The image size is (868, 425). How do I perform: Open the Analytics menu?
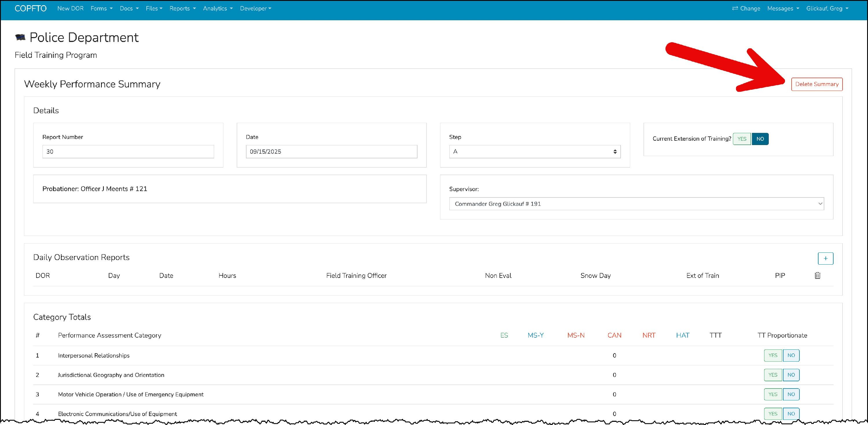(x=217, y=8)
